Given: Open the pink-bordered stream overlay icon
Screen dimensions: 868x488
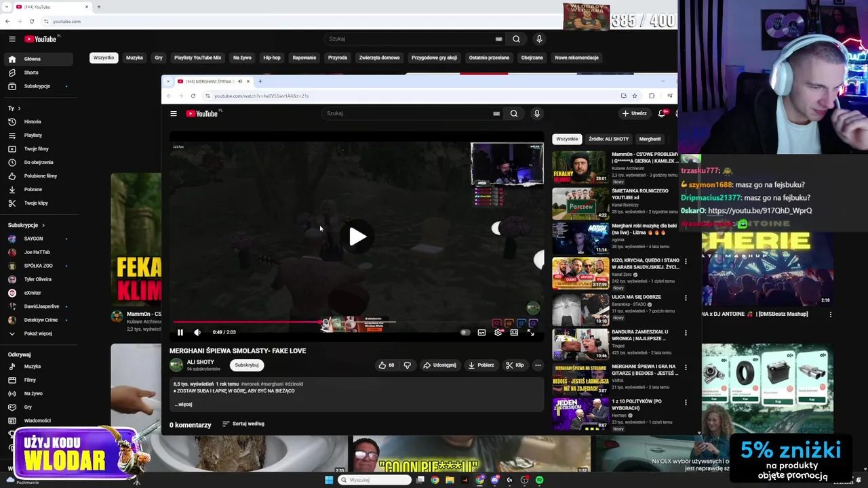Looking at the screenshot, I should [x=496, y=324].
